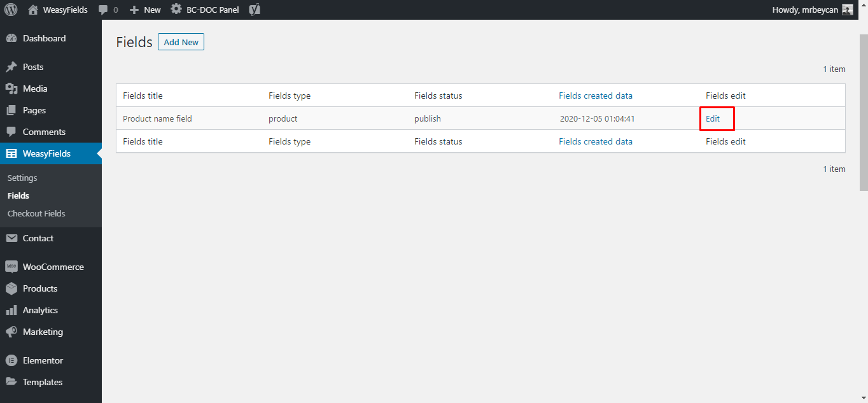The width and height of the screenshot is (868, 403).
Task: Click the Dashboard gauge icon
Action: [11, 38]
